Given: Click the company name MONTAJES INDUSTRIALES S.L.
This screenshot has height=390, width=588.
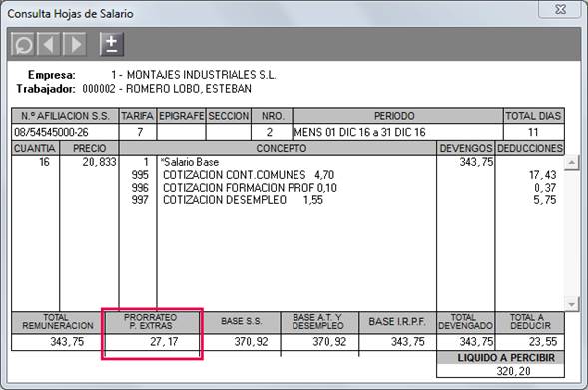Looking at the screenshot, I should pos(201,75).
